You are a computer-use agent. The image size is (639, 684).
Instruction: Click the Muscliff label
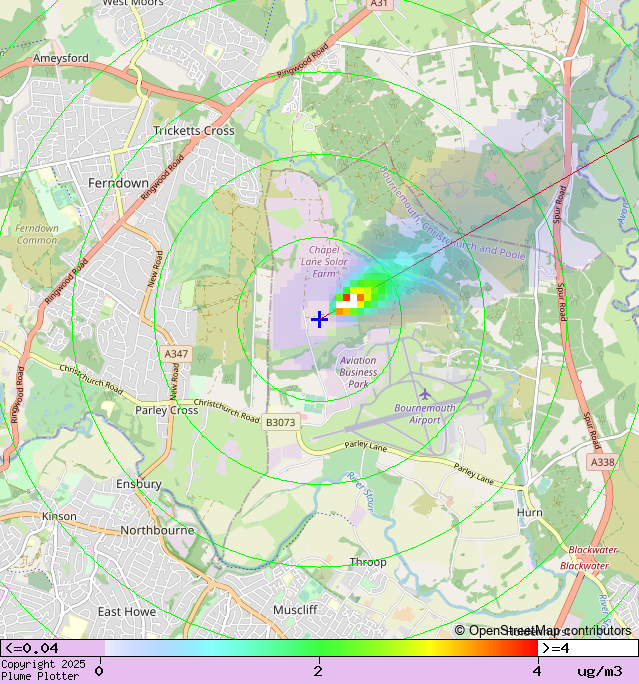tap(295, 610)
